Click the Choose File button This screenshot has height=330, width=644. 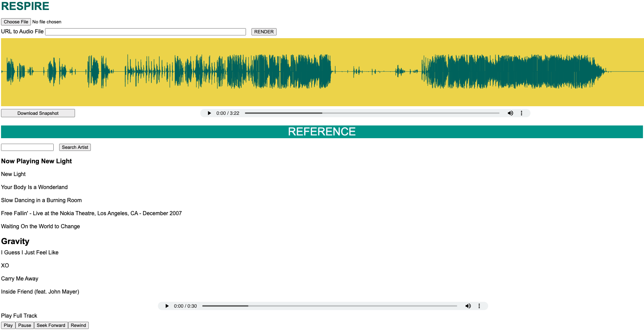(16, 22)
